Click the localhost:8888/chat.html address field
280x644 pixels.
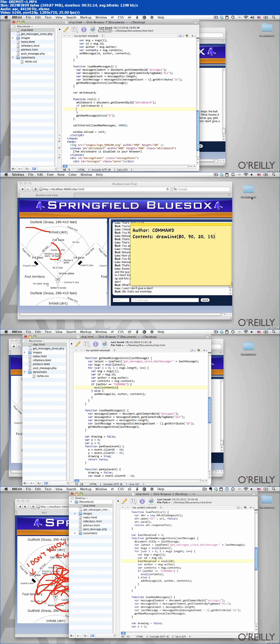tap(105, 189)
